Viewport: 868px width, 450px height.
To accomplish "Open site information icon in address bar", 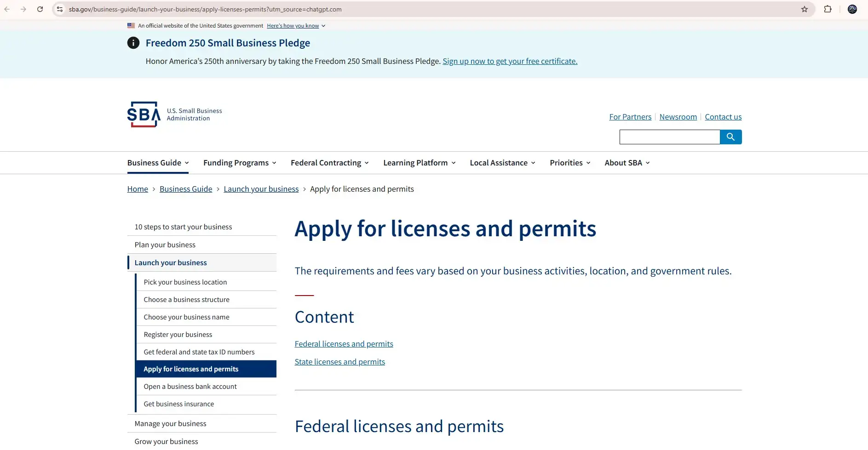I will coord(60,9).
